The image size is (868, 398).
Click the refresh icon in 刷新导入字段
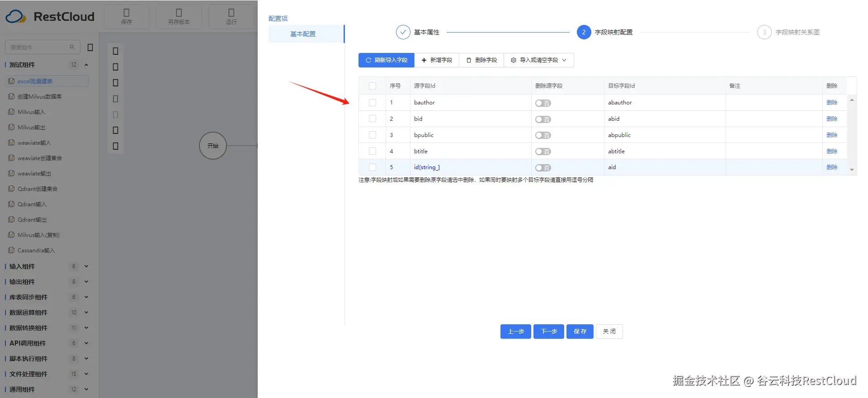pos(368,60)
